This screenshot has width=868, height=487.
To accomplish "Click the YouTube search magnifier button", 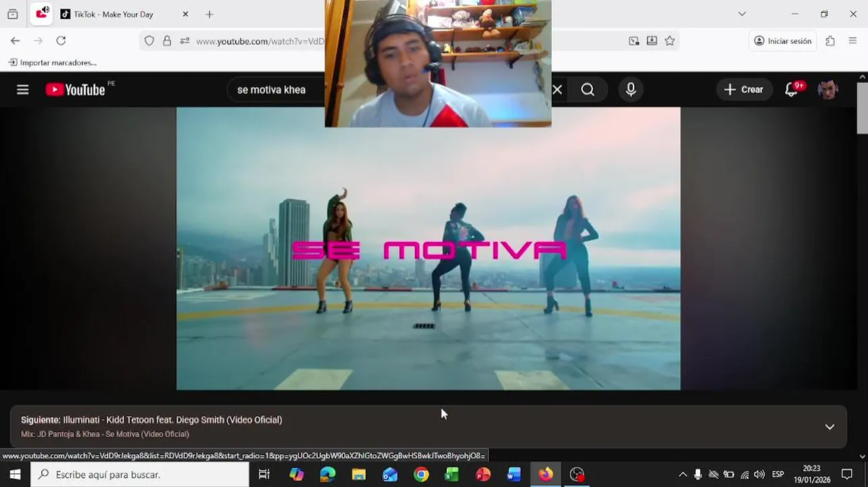I will tap(587, 89).
